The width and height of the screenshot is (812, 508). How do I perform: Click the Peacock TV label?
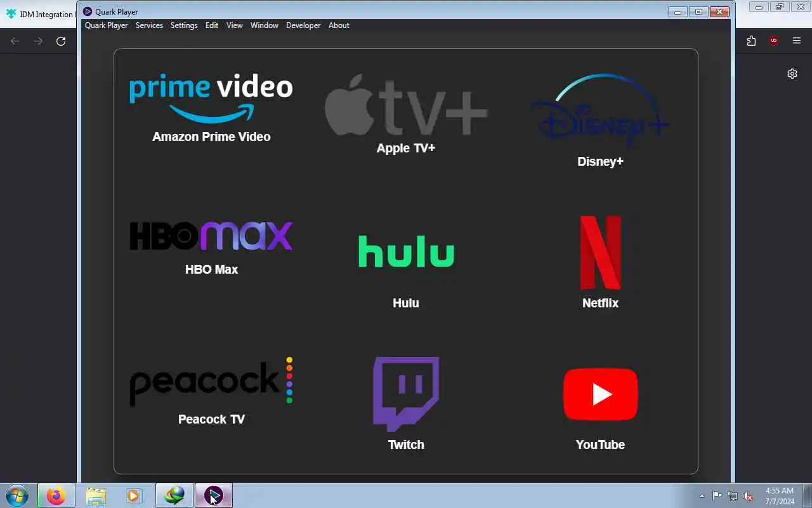pyautogui.click(x=211, y=419)
